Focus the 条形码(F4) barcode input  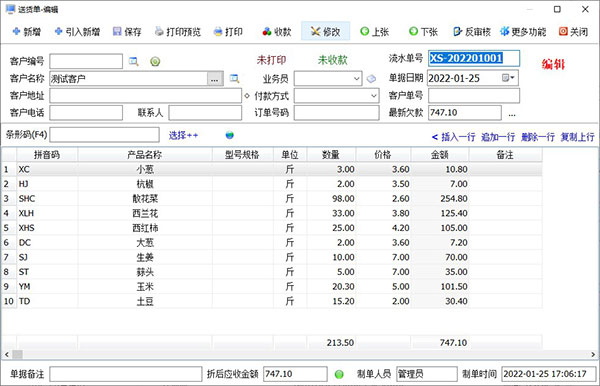[x=104, y=135]
